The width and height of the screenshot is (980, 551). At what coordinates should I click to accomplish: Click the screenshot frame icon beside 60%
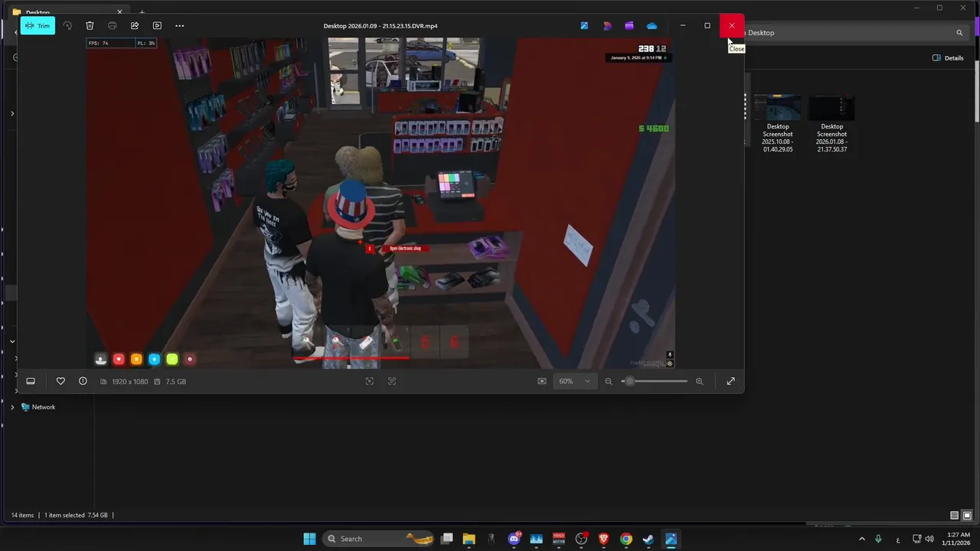(542, 381)
